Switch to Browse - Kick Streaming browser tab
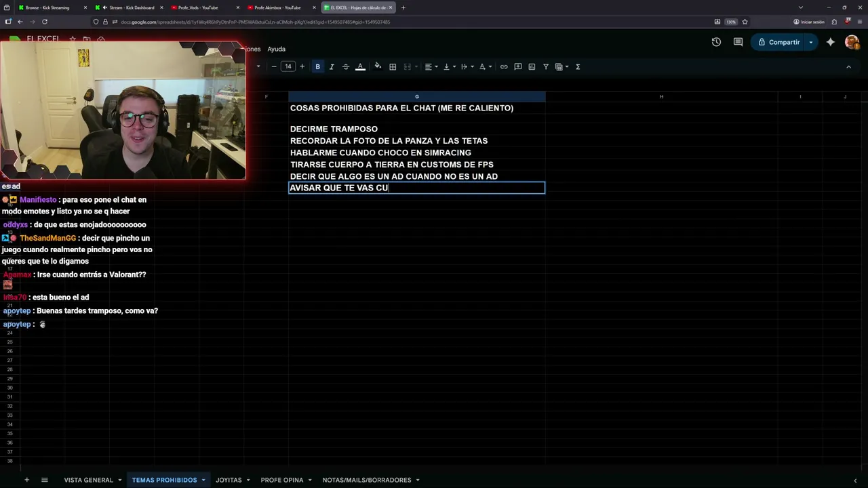The height and width of the screenshot is (488, 868). point(51,7)
